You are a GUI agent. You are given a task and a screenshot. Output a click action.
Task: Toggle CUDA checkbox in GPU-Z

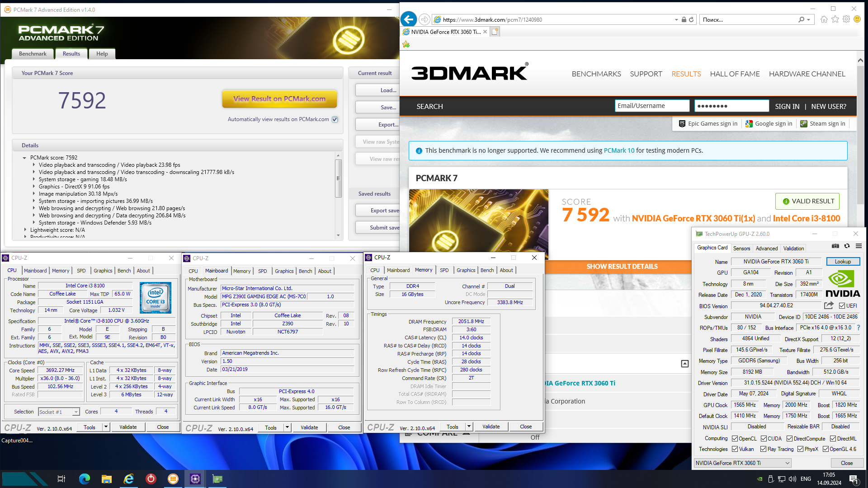764,439
